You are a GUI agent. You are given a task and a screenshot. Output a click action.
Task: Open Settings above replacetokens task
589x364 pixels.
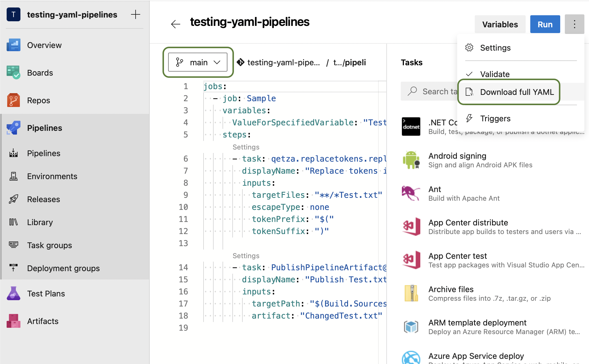[246, 147]
